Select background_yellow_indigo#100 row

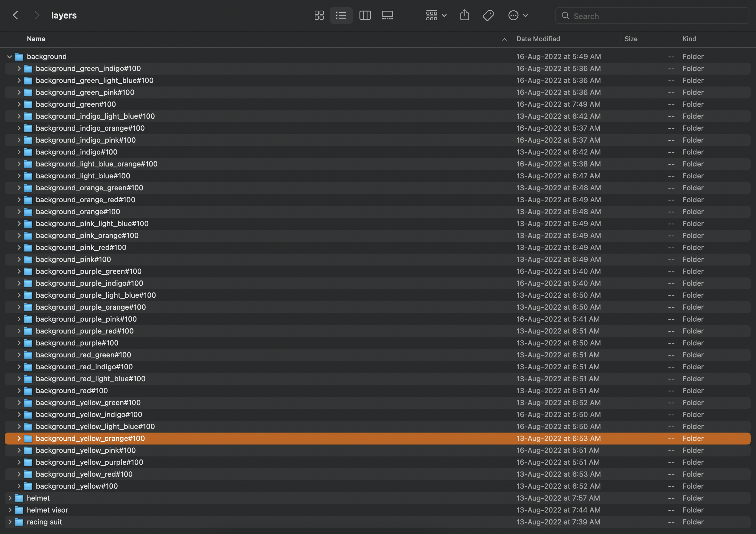click(x=378, y=415)
